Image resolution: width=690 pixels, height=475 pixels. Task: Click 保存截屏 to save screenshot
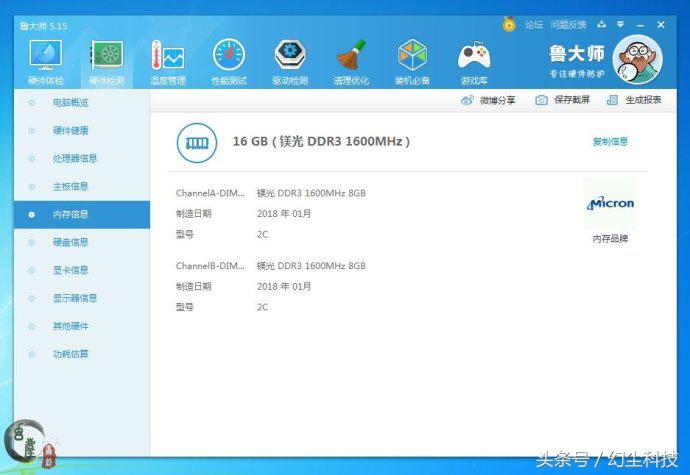[x=562, y=100]
